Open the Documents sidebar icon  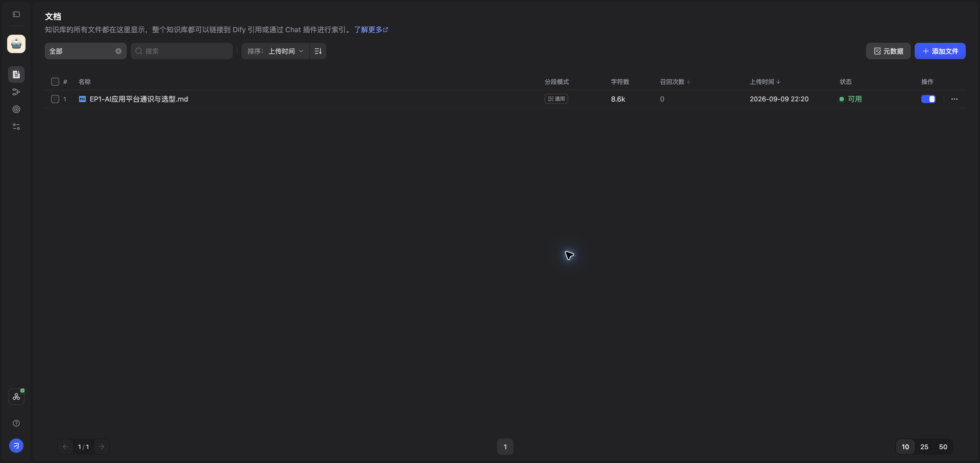[x=16, y=75]
